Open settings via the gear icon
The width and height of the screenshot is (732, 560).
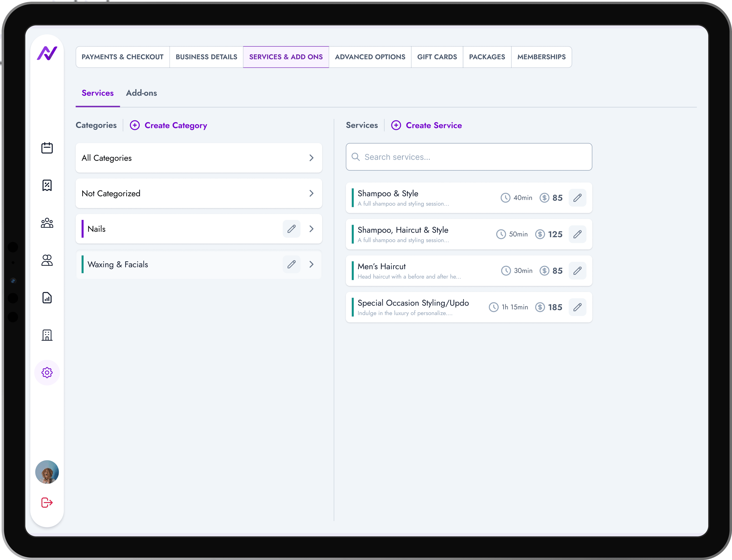point(47,372)
